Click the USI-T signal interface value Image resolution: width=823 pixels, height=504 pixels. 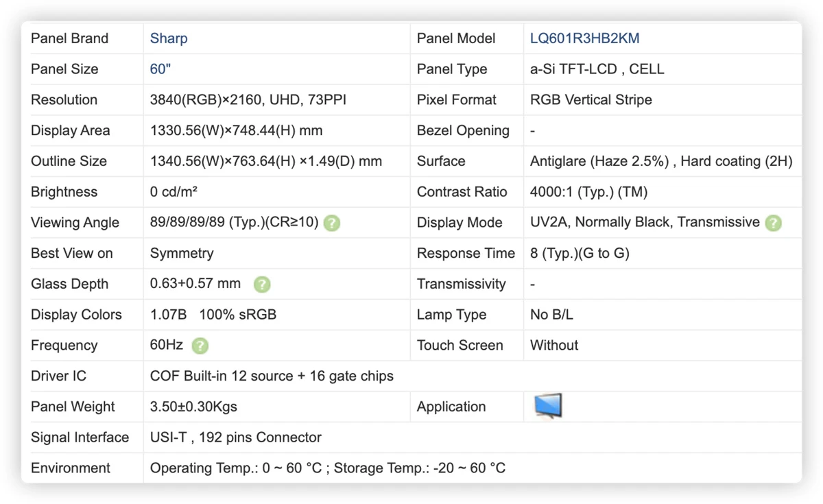236,437
